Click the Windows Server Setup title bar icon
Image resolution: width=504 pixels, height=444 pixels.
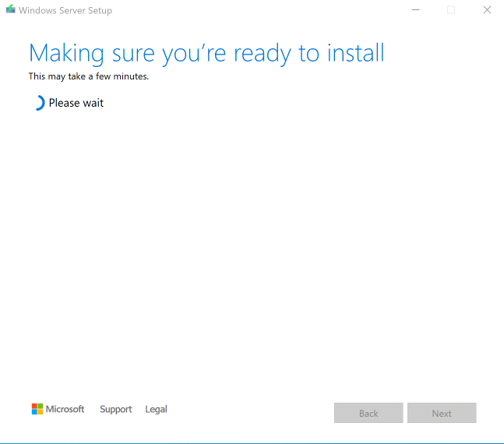10,9
